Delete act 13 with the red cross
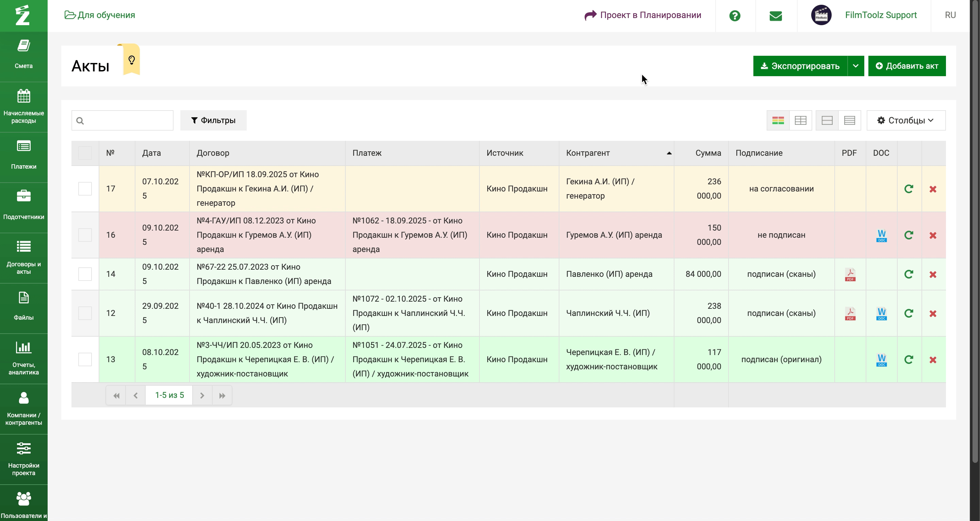 pyautogui.click(x=932, y=360)
